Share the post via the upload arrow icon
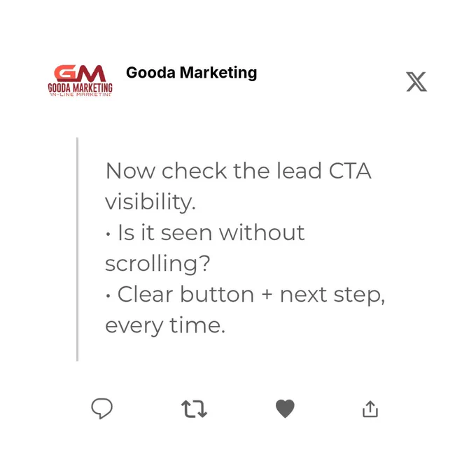 pyautogui.click(x=370, y=409)
